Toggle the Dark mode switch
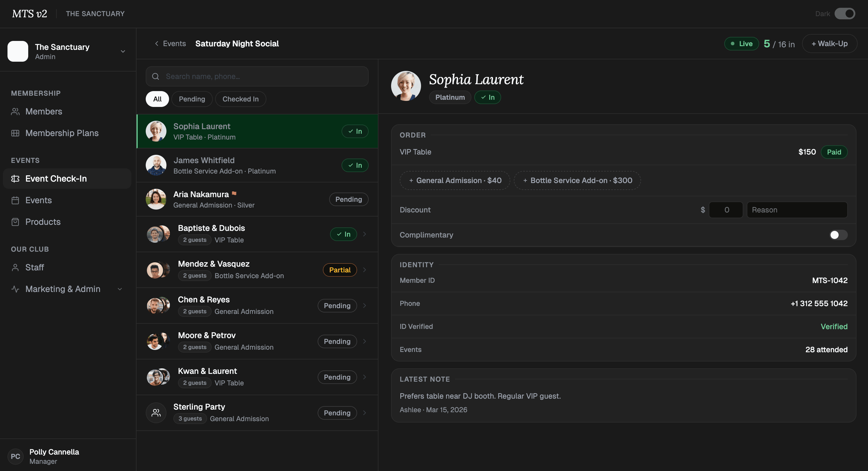Image resolution: width=868 pixels, height=471 pixels. pos(845,14)
